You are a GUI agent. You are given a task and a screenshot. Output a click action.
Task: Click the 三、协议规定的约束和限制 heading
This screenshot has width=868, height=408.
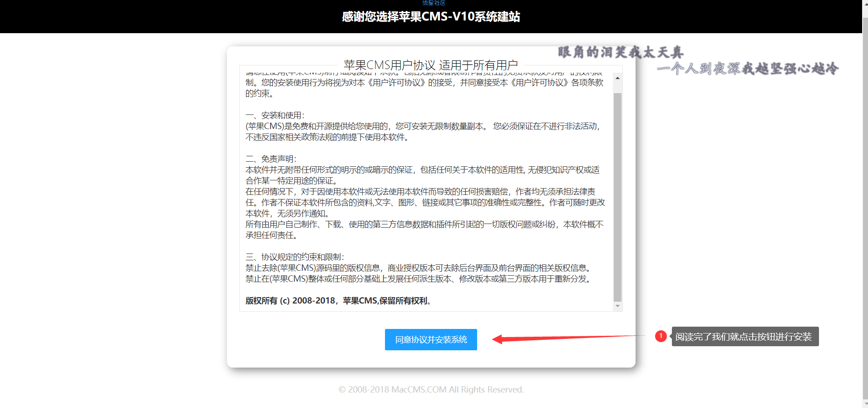click(295, 257)
